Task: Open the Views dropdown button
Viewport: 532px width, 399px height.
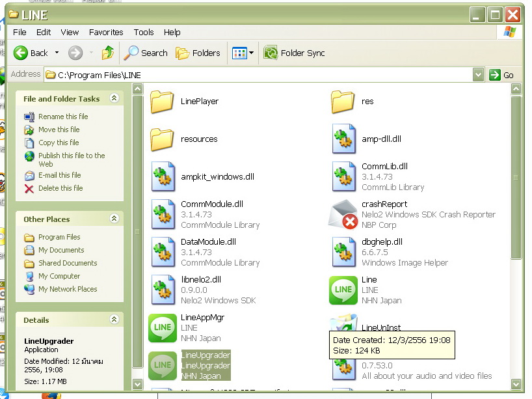Action: (243, 53)
